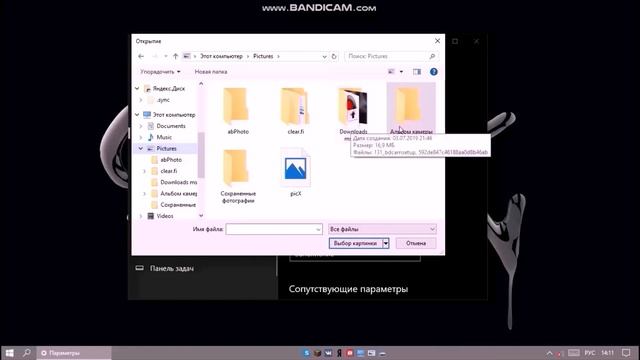Open the help button in the dialog

pyautogui.click(x=433, y=72)
